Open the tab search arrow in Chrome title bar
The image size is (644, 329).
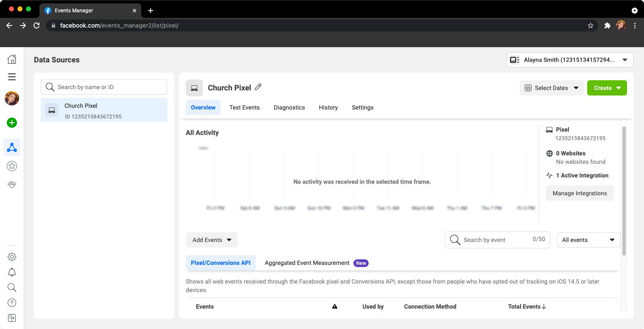[635, 11]
